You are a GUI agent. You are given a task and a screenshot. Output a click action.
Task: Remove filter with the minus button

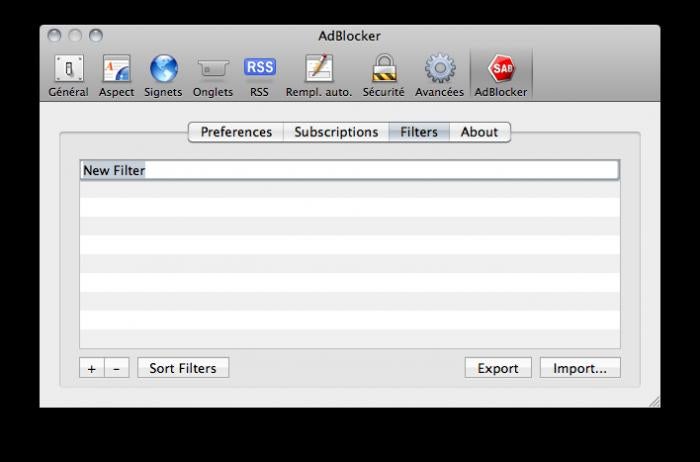tap(117, 368)
